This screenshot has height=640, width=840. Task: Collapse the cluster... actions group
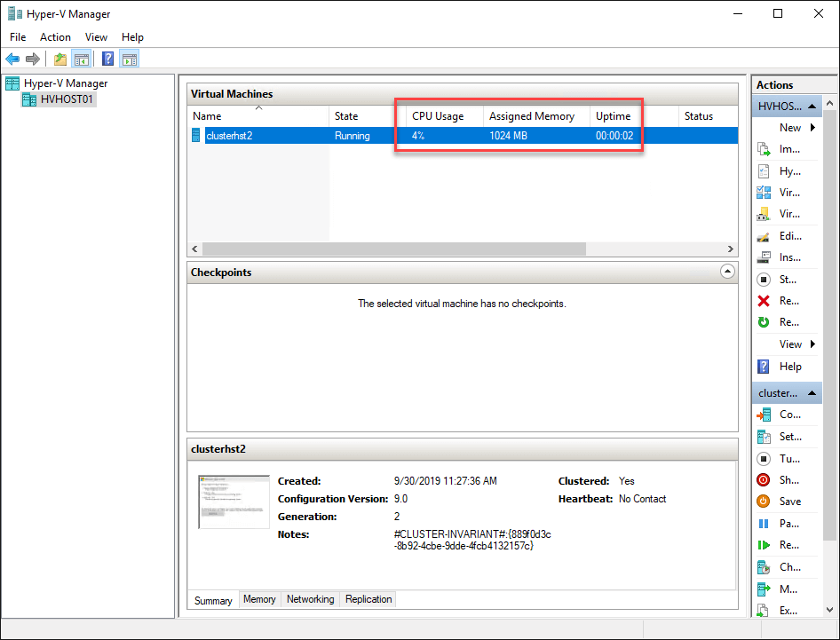coord(812,393)
